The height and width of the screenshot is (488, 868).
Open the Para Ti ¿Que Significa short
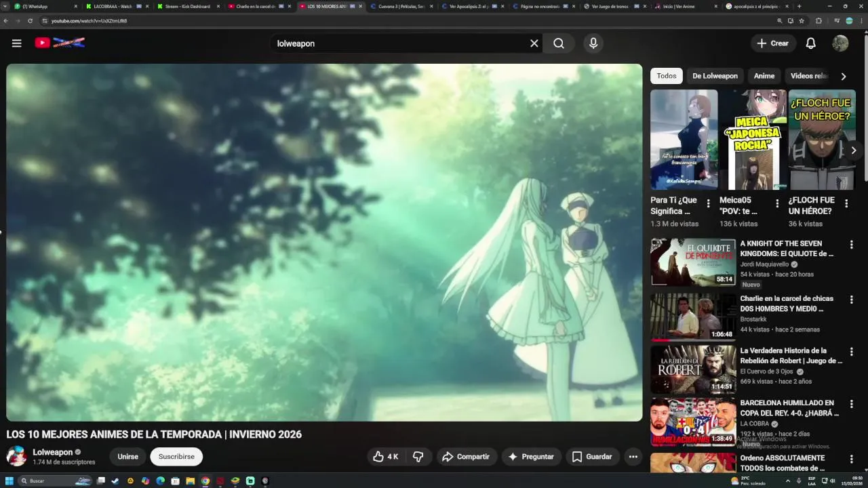[684, 140]
